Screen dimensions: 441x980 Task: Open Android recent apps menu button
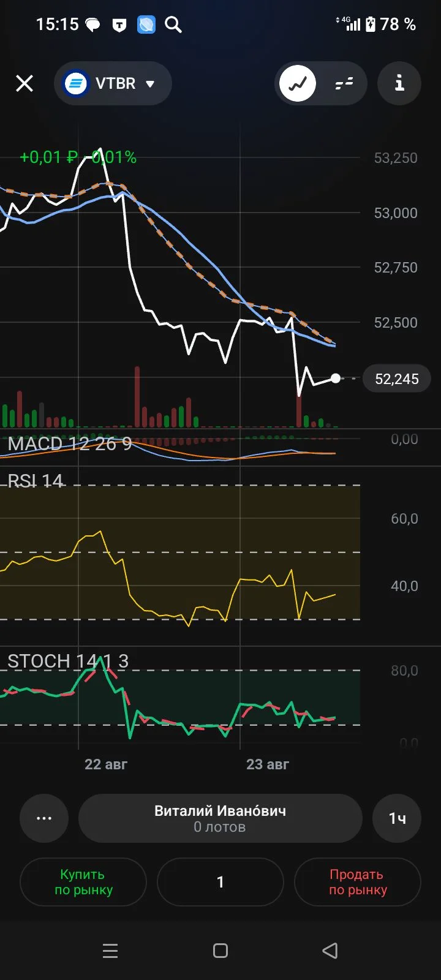tap(110, 951)
